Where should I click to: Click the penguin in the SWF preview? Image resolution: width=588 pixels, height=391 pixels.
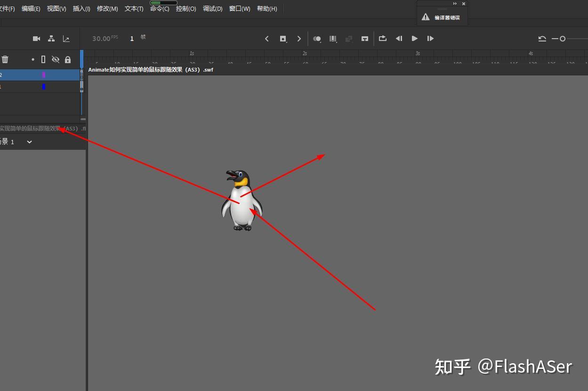[x=242, y=200]
